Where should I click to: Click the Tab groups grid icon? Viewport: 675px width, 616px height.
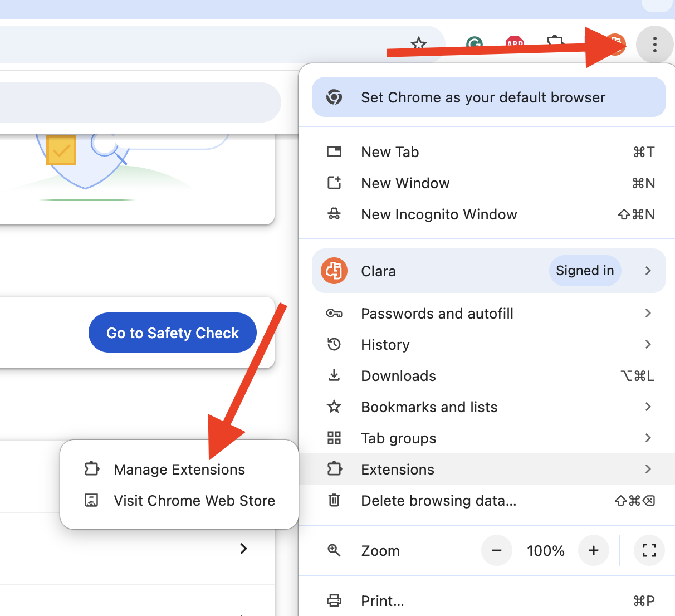pos(334,438)
